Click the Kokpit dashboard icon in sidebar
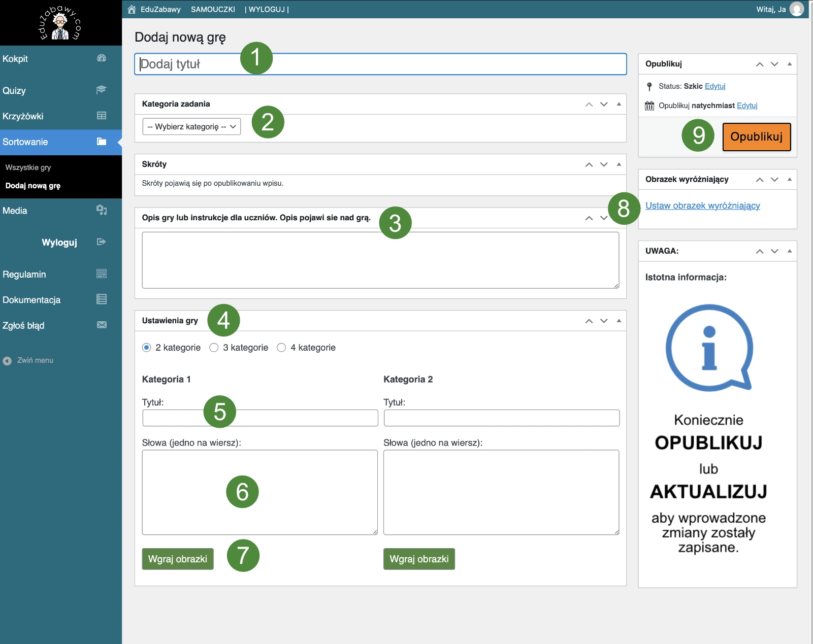Viewport: 813px width, 644px height. [x=102, y=58]
